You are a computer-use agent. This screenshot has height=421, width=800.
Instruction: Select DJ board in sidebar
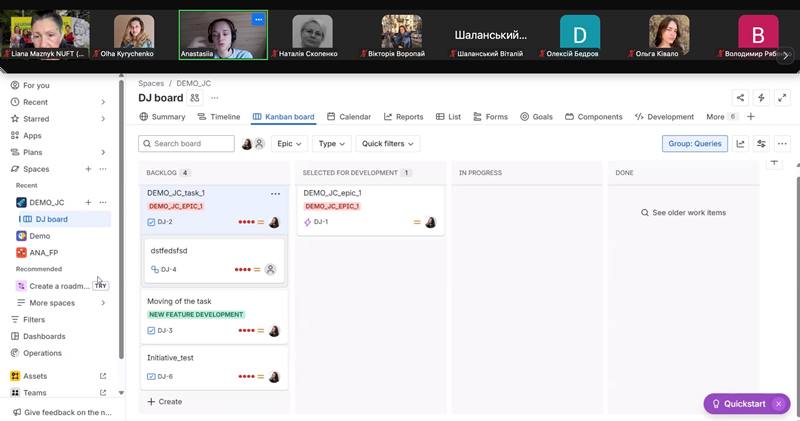(64, 219)
